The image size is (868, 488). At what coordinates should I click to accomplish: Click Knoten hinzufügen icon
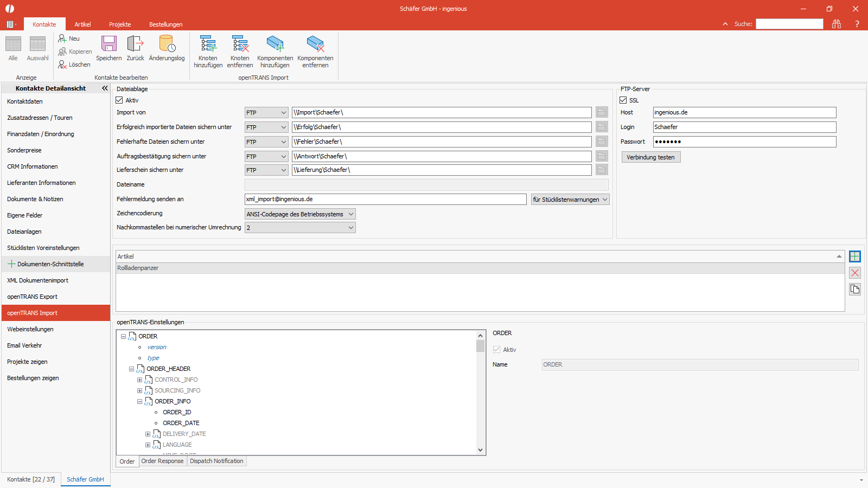(x=208, y=44)
